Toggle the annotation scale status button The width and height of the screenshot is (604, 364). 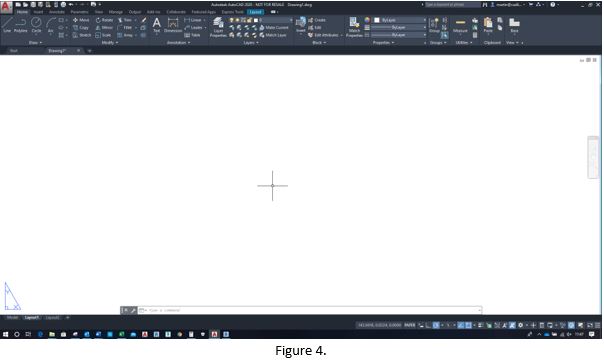(512, 325)
